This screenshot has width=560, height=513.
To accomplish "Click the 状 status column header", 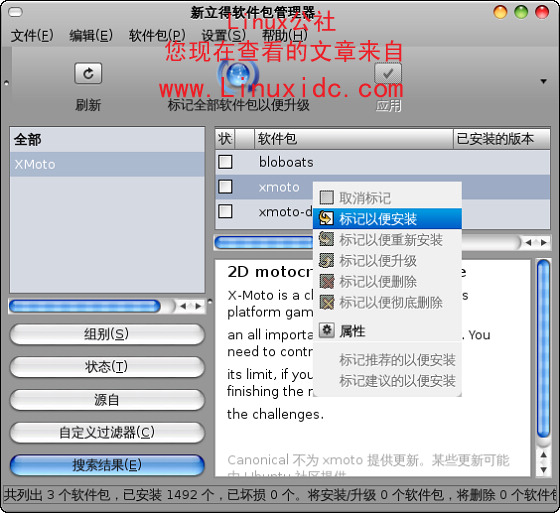I will 225,139.
